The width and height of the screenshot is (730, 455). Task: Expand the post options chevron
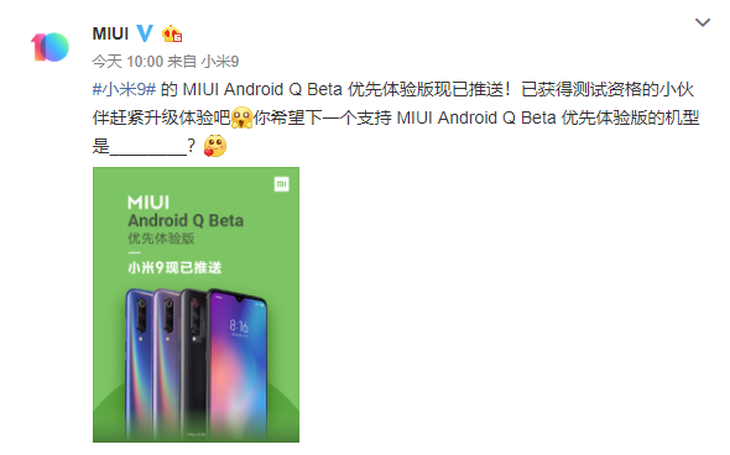702,22
